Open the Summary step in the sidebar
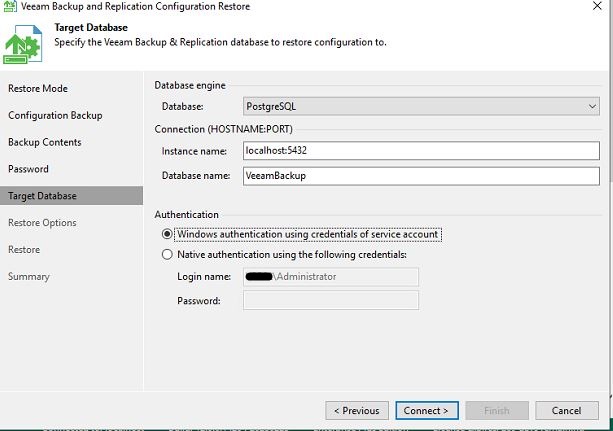Screen dimensions: 613x431 tap(29, 276)
